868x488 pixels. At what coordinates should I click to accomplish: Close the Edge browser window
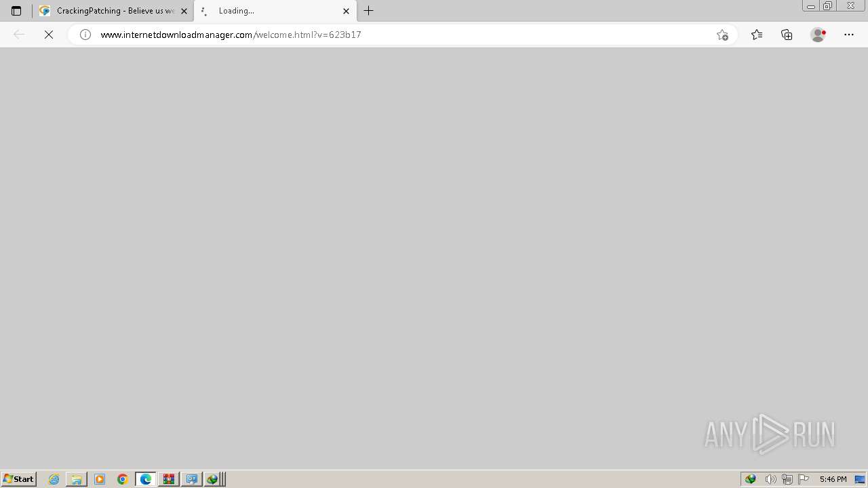(x=850, y=6)
